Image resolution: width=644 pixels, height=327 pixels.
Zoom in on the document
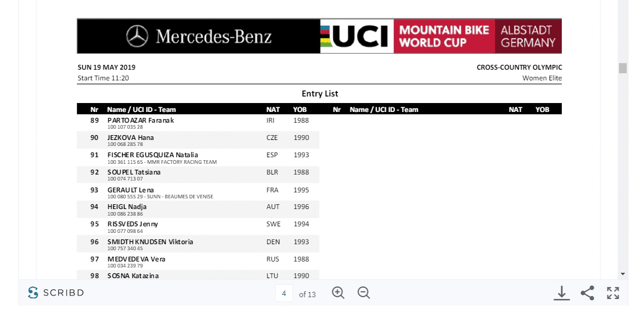(338, 293)
